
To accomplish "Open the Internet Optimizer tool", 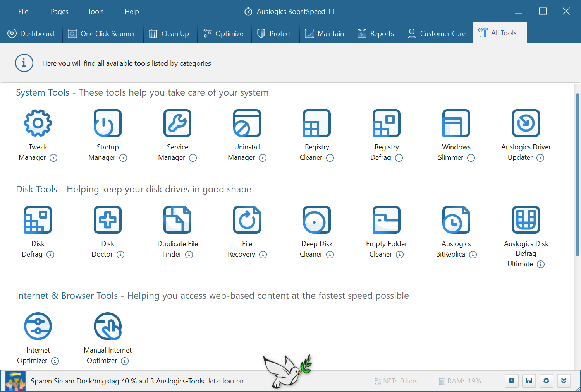I will [x=38, y=326].
